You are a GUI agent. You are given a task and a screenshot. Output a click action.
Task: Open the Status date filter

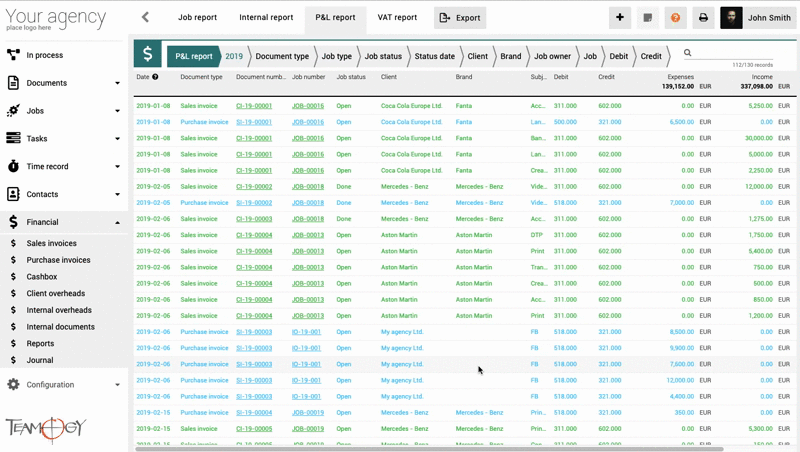[434, 56]
